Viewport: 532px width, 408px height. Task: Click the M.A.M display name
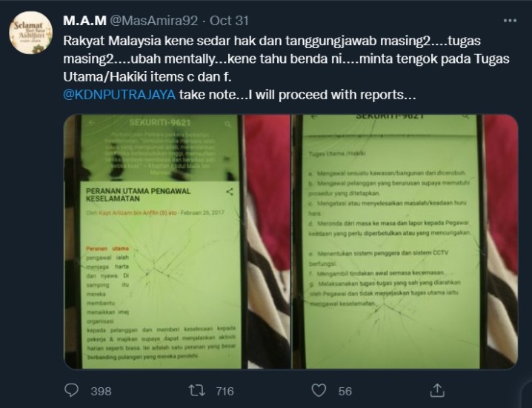[x=84, y=21]
